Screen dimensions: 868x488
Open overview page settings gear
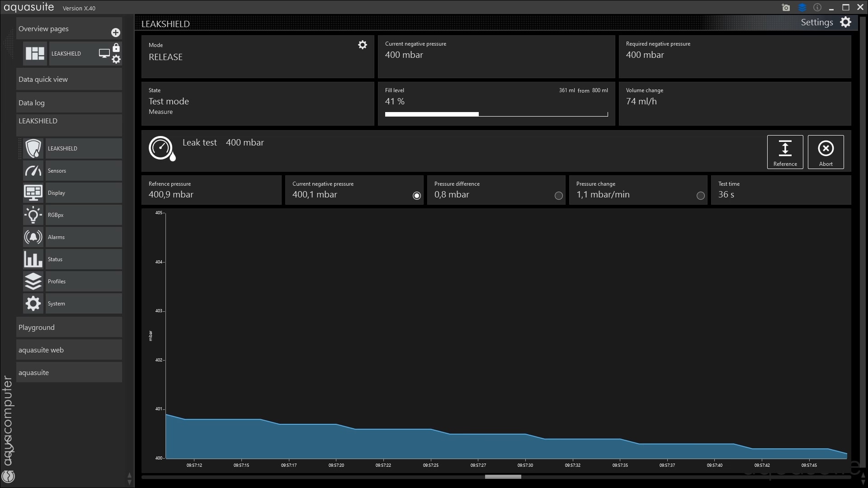[x=116, y=59]
